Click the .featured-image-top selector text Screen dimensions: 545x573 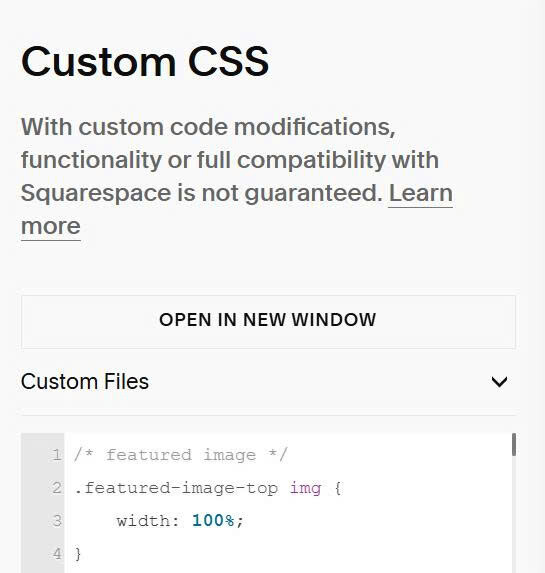pyautogui.click(x=176, y=488)
